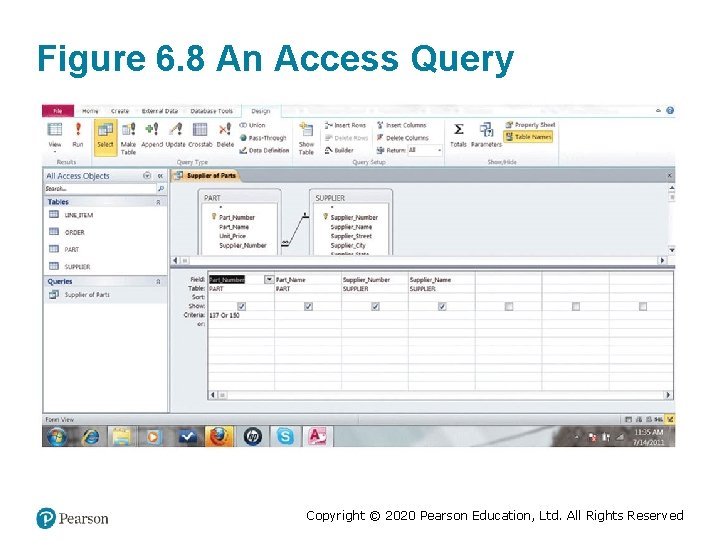This screenshot has height=540, width=720.
Task: Click the design grid horizontal scrollbar right arrow
Action: [x=668, y=395]
